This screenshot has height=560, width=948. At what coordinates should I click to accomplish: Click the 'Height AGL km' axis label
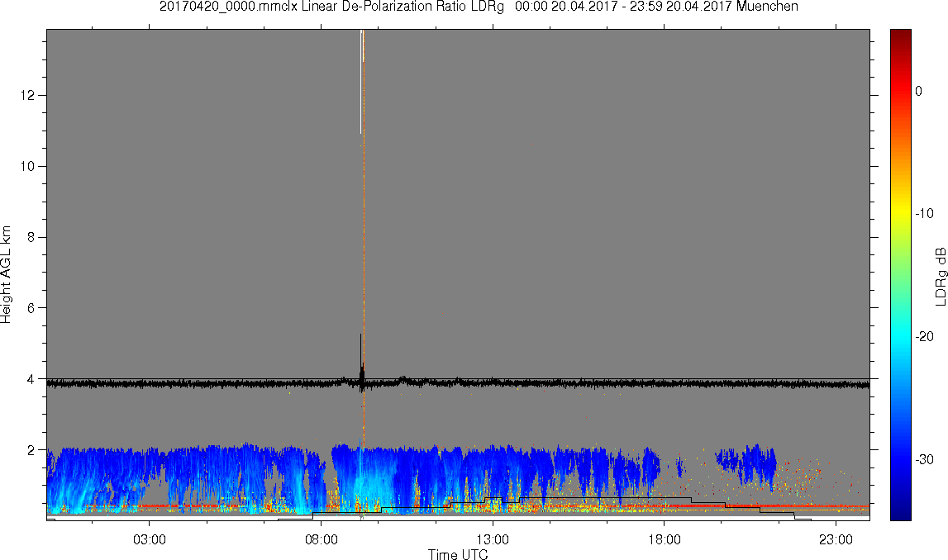coord(7,275)
